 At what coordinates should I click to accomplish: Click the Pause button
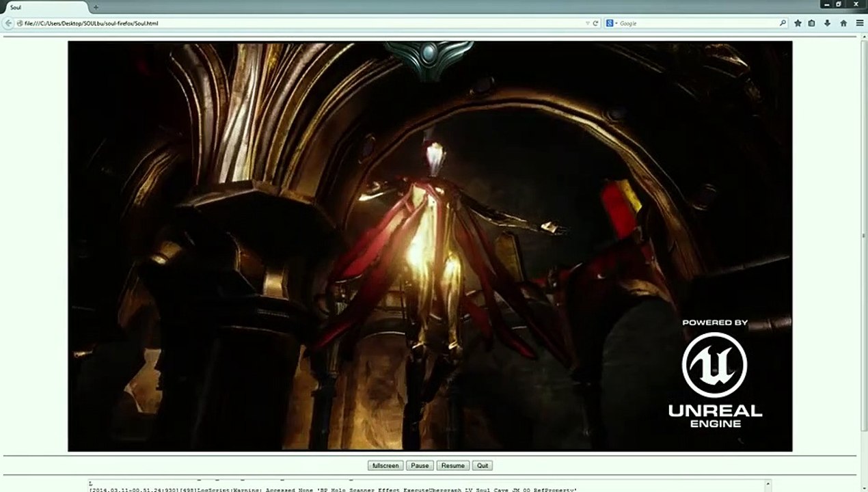point(420,465)
